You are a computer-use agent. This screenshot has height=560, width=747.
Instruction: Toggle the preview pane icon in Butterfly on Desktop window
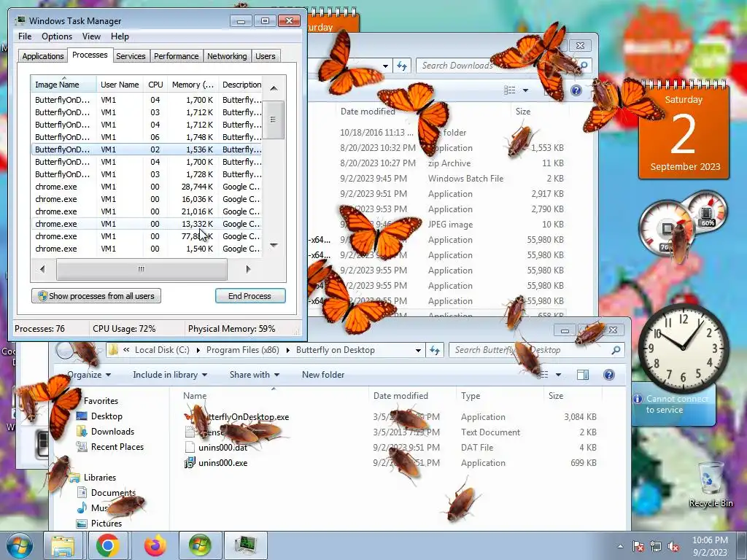click(583, 375)
